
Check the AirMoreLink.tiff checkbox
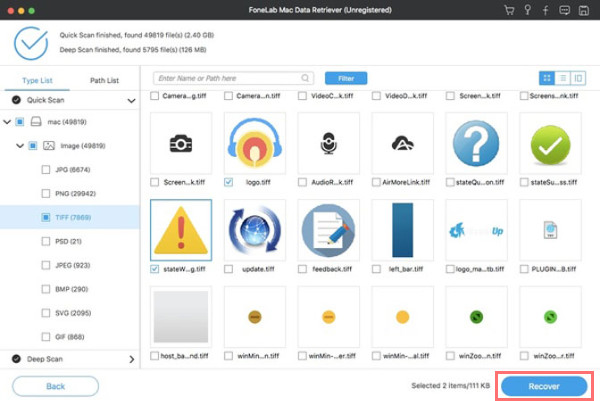click(x=376, y=182)
